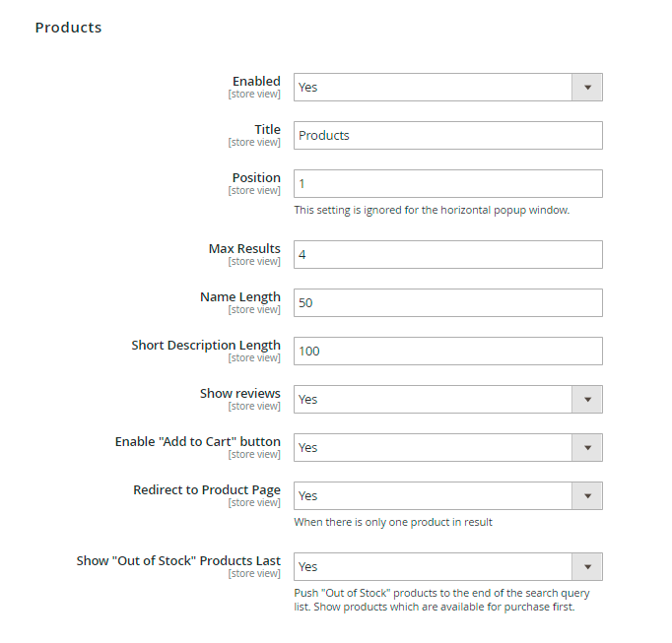Open the Enable "Add to Cart" button dropdown arrow
672x643 pixels.
click(x=587, y=447)
